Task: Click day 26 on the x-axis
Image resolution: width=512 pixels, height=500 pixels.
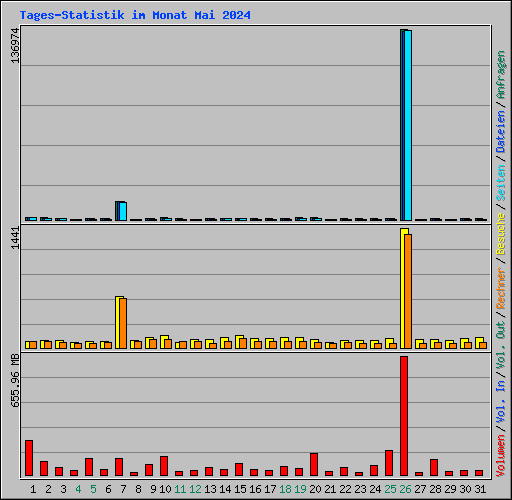Action: click(x=405, y=489)
